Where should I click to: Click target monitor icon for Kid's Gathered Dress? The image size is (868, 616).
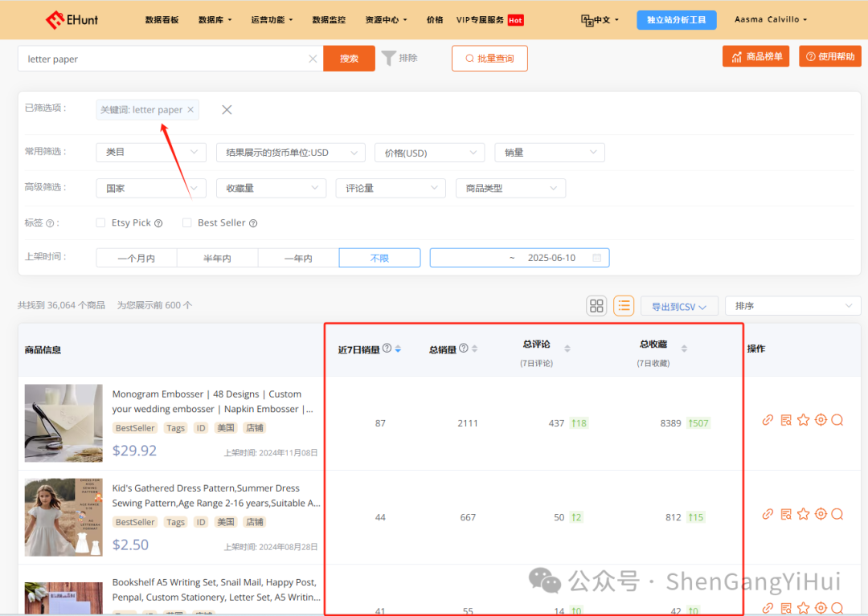821,514
